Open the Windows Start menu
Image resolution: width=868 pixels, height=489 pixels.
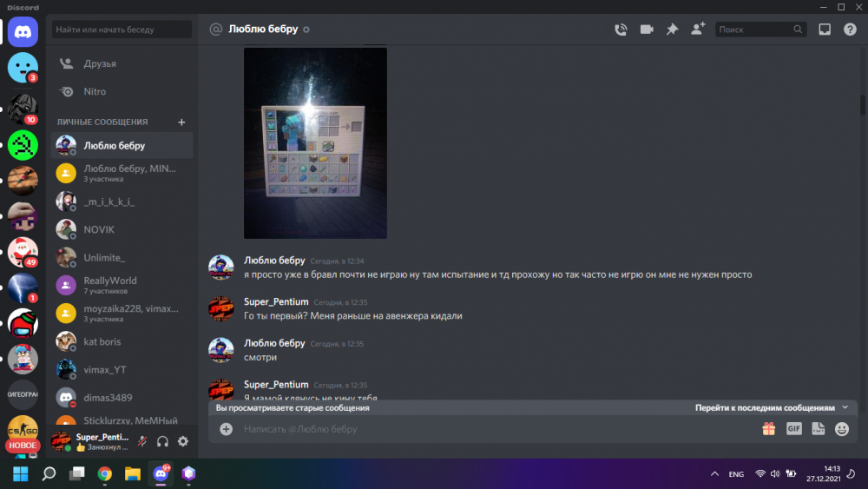click(x=21, y=474)
